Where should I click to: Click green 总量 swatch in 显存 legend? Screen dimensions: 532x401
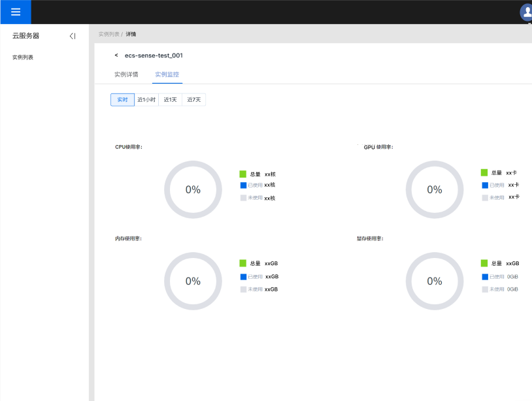(484, 263)
